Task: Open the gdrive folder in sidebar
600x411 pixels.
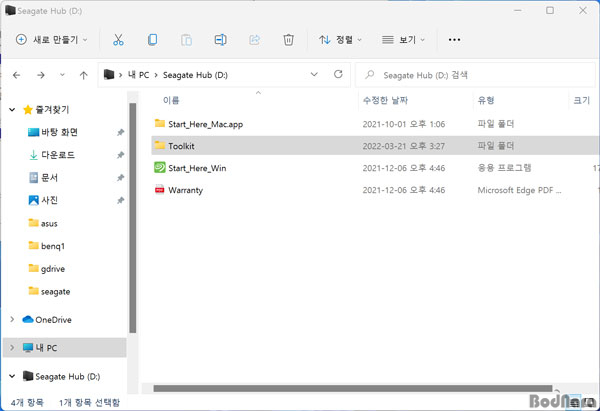Action: (52, 269)
